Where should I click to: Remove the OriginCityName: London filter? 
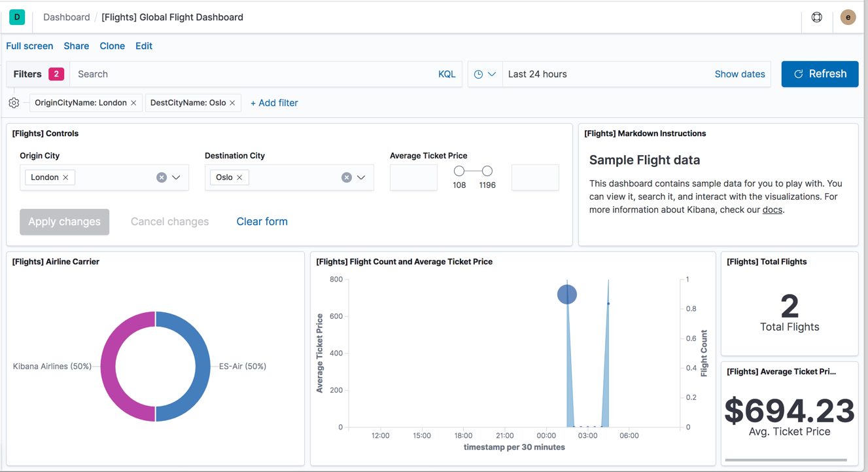[x=134, y=103]
